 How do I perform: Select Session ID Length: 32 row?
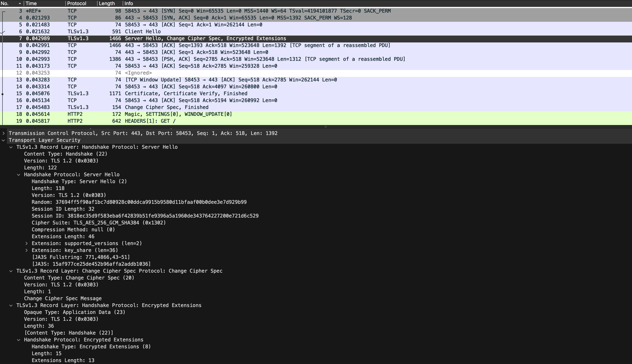click(x=316, y=209)
